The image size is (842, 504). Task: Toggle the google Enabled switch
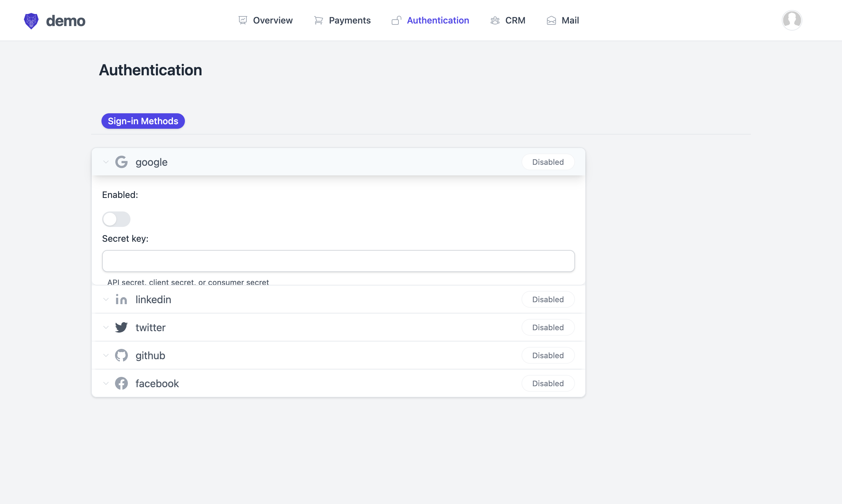(x=116, y=219)
